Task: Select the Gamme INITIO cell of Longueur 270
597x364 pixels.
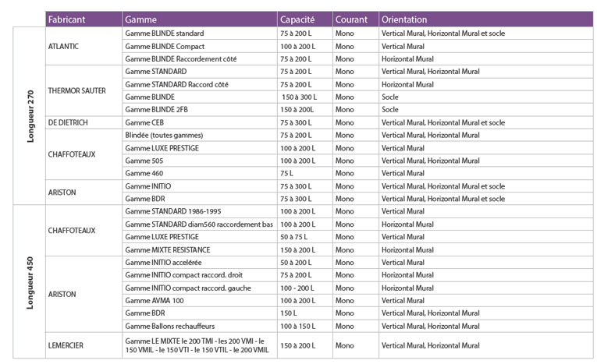Action: click(x=200, y=186)
